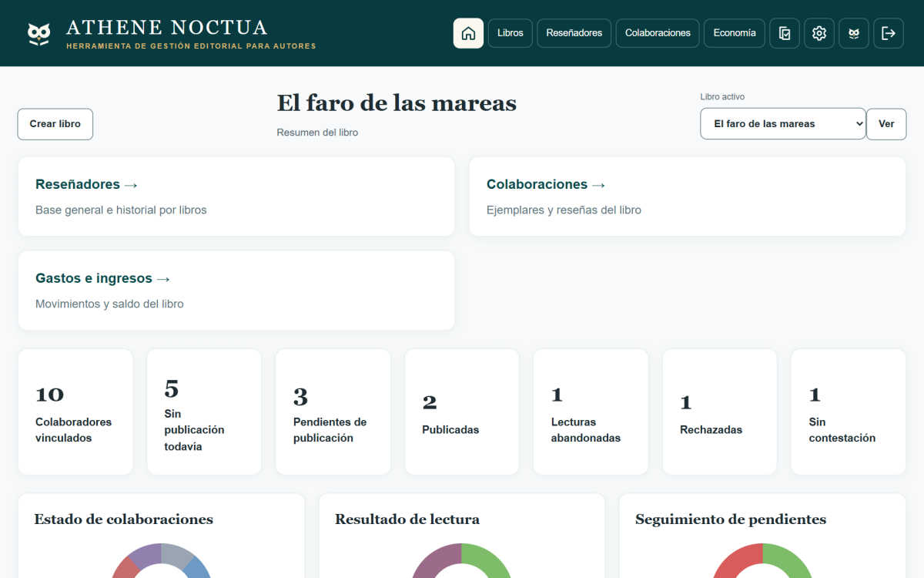Log out using the exit icon
924x578 pixels.
[x=889, y=33]
